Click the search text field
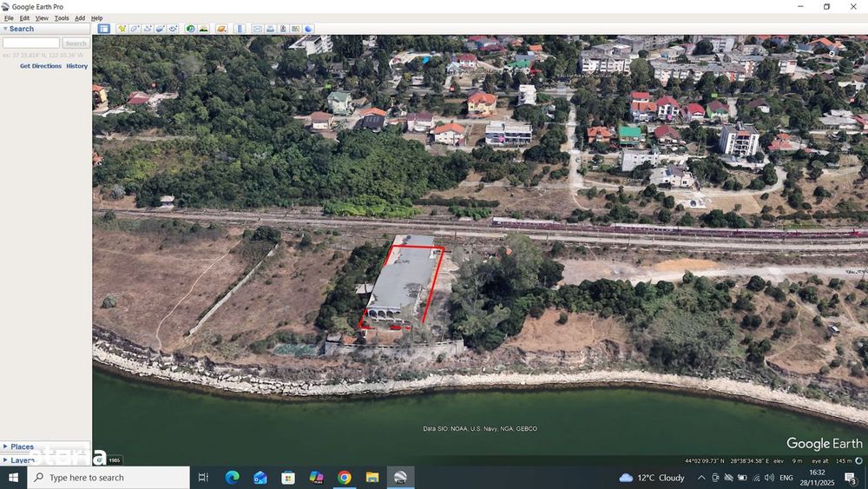868x489 pixels. 31,43
